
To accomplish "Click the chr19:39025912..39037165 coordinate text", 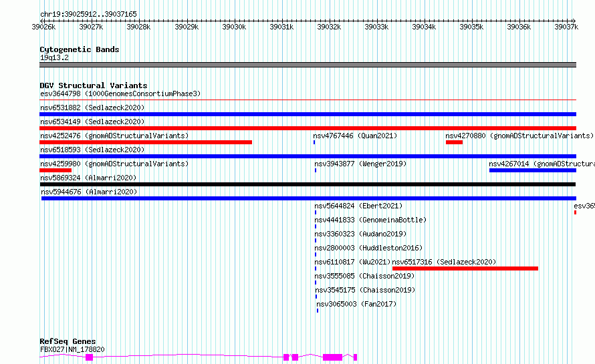I will (x=88, y=14).
